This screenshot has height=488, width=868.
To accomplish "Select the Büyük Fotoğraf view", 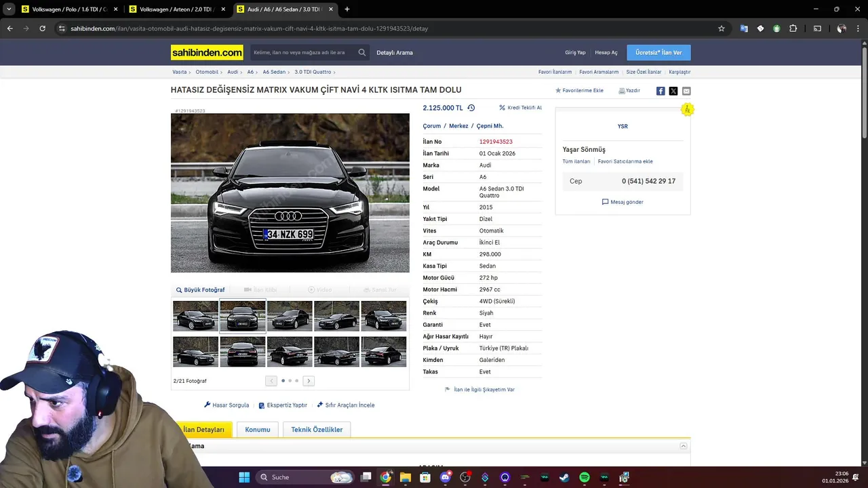I will (x=201, y=289).
